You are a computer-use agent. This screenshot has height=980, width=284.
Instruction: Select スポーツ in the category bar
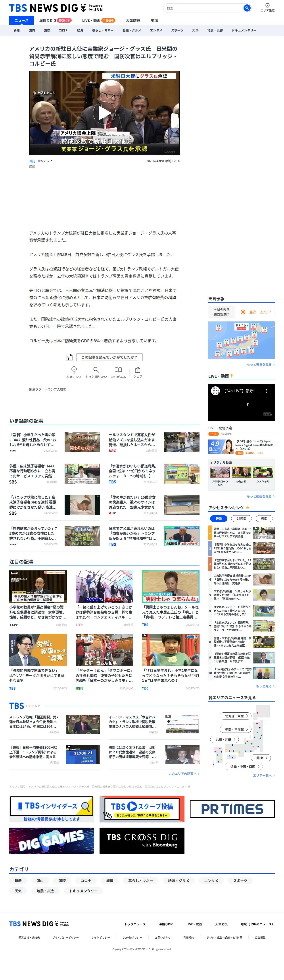tap(177, 30)
